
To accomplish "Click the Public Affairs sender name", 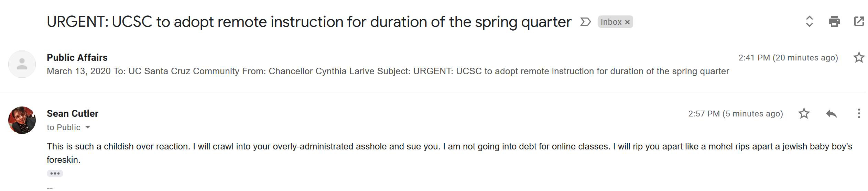I will pyautogui.click(x=77, y=57).
